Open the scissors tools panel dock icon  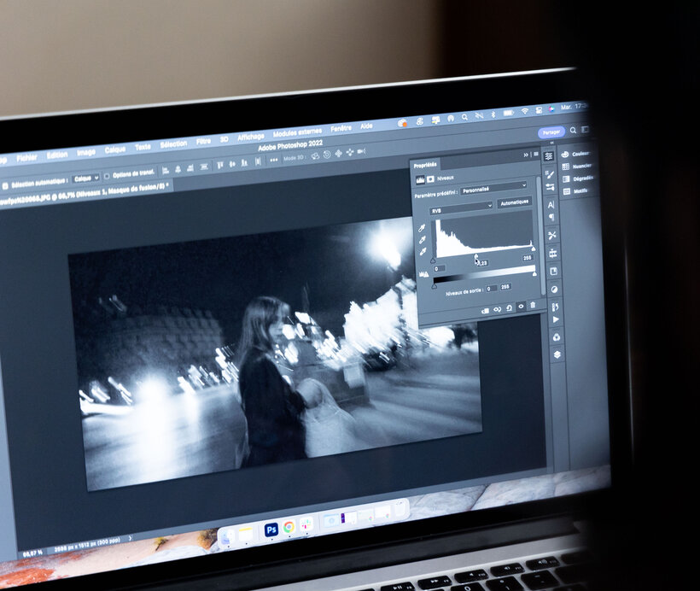point(552,236)
